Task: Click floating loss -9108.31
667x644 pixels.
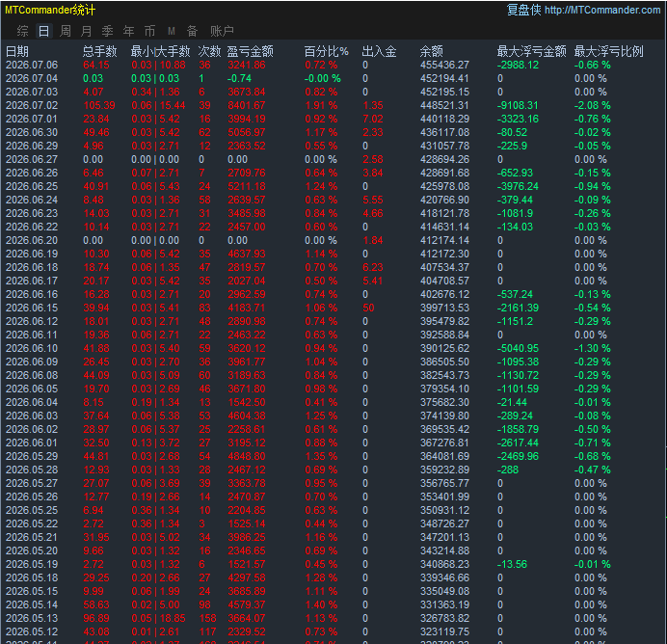Action: click(x=518, y=105)
